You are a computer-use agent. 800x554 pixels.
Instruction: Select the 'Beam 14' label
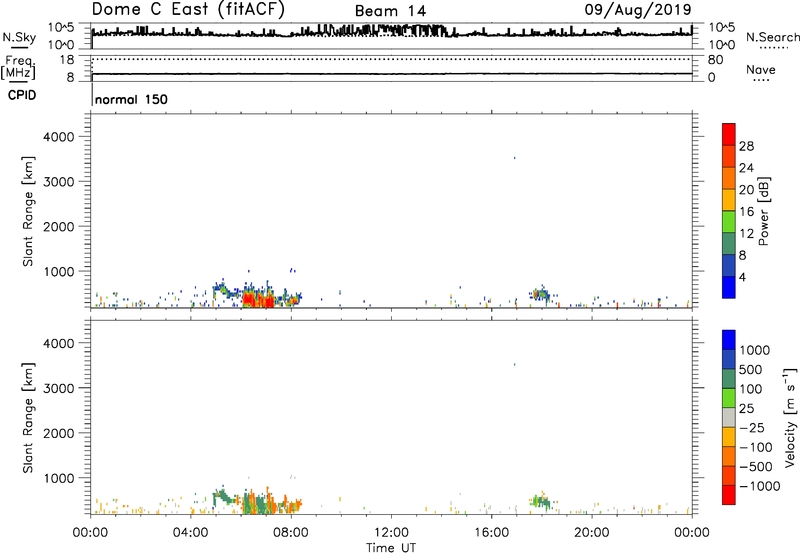pyautogui.click(x=390, y=11)
